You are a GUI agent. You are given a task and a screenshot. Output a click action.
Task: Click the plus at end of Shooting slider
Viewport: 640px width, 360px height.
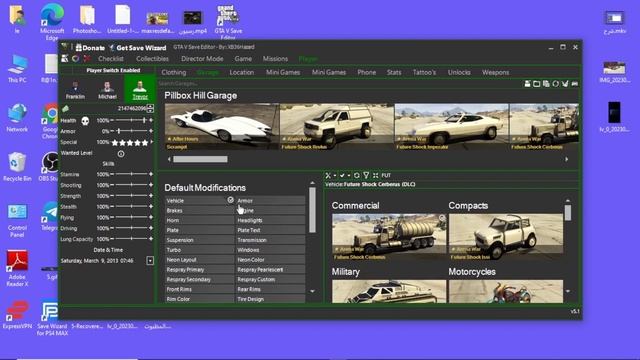(x=151, y=185)
